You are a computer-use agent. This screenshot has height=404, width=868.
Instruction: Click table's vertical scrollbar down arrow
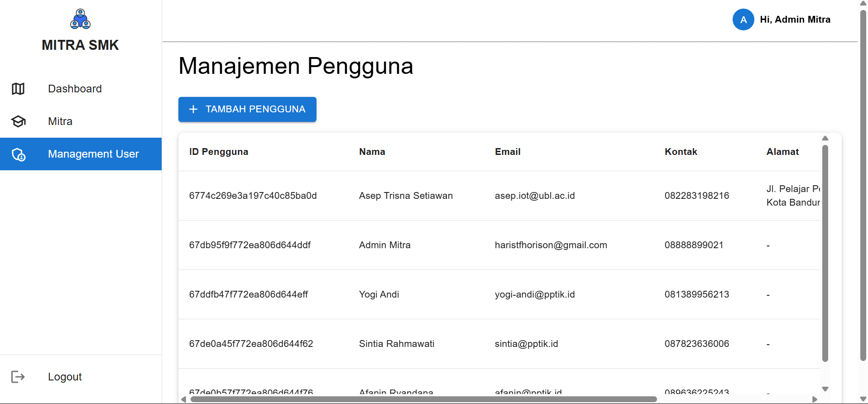(x=825, y=389)
